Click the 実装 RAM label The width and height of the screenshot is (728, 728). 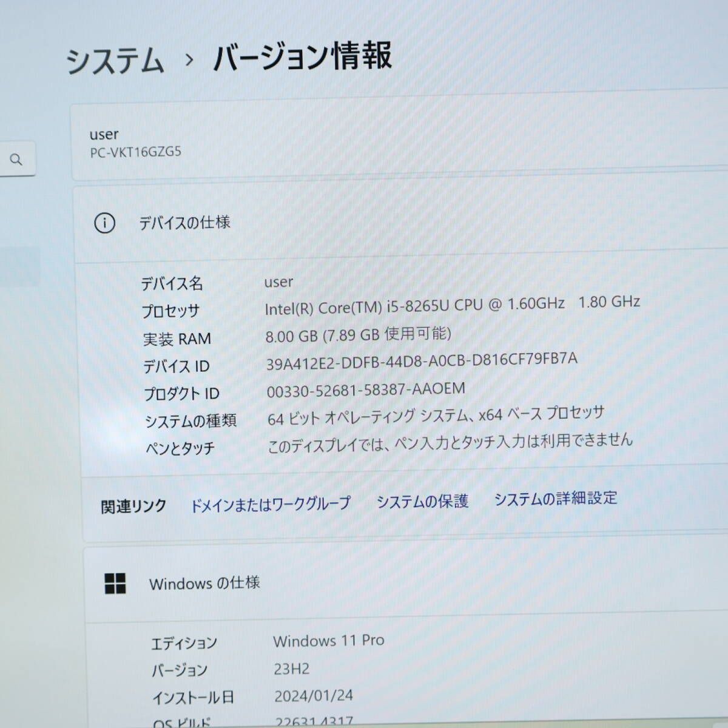[177, 339]
